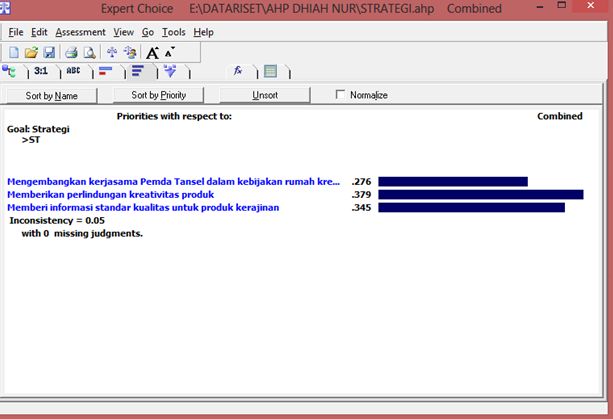Open a model with the folder icon
Image resolution: width=613 pixels, height=419 pixels.
31,52
